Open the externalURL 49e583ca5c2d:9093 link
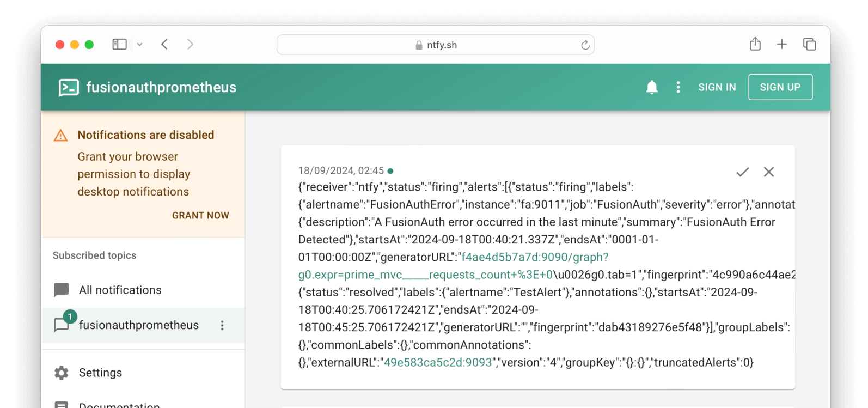 click(437, 362)
